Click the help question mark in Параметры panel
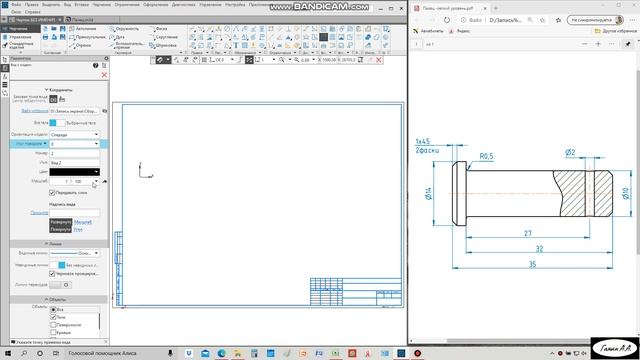640x360 pixels. [96, 65]
